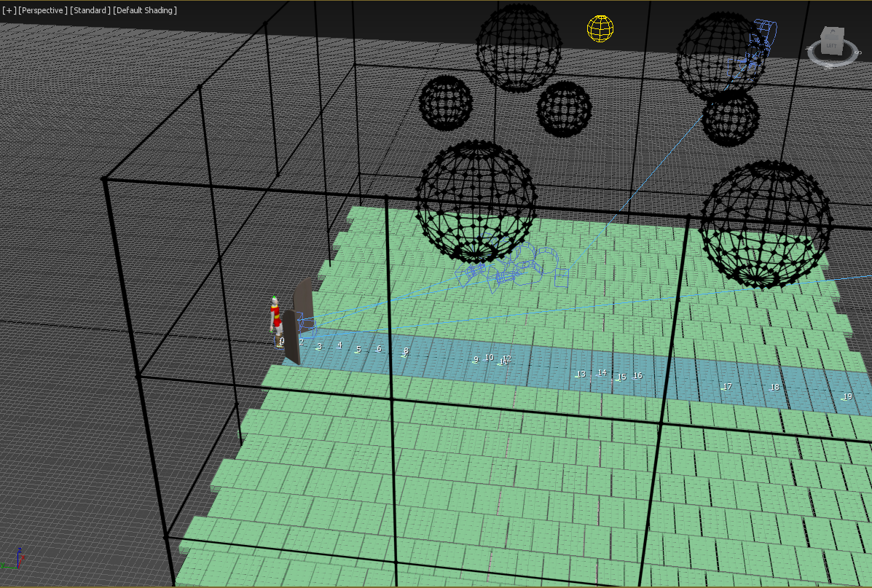The image size is (872, 588).
Task: Select path marker labeled 6
Action: 379,349
